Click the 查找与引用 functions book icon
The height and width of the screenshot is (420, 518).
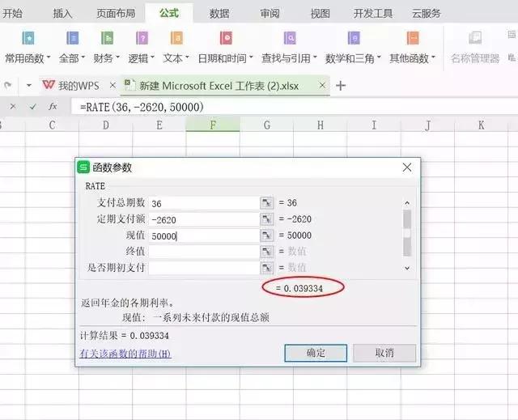290,38
